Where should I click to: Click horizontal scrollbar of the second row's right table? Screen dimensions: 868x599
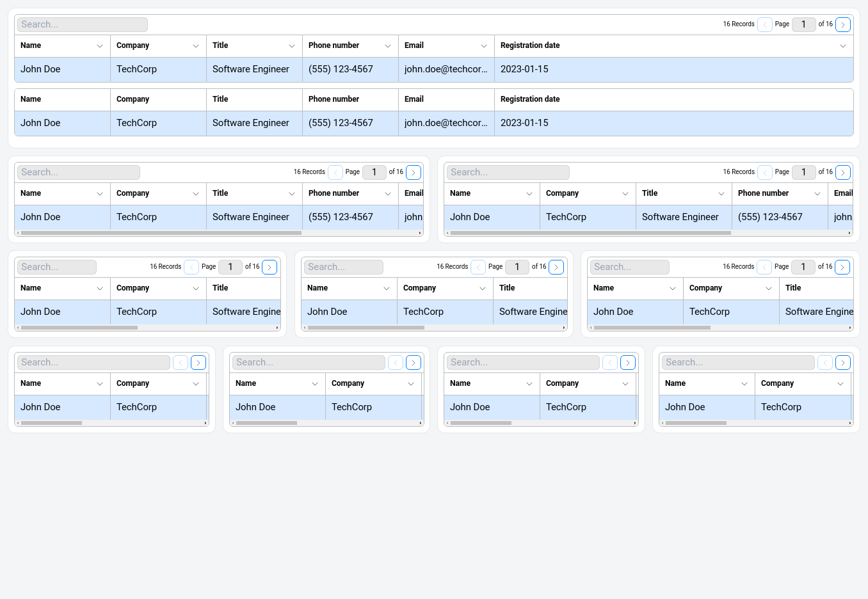pos(590,233)
